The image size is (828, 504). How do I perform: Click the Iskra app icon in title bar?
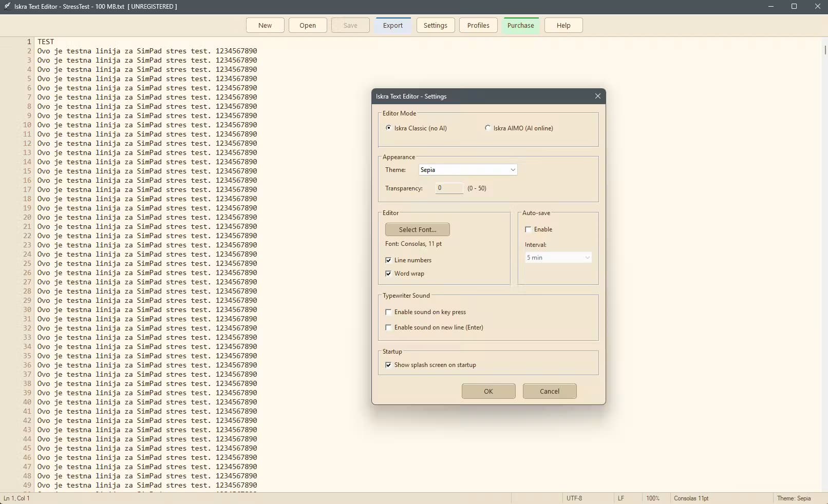(x=7, y=6)
